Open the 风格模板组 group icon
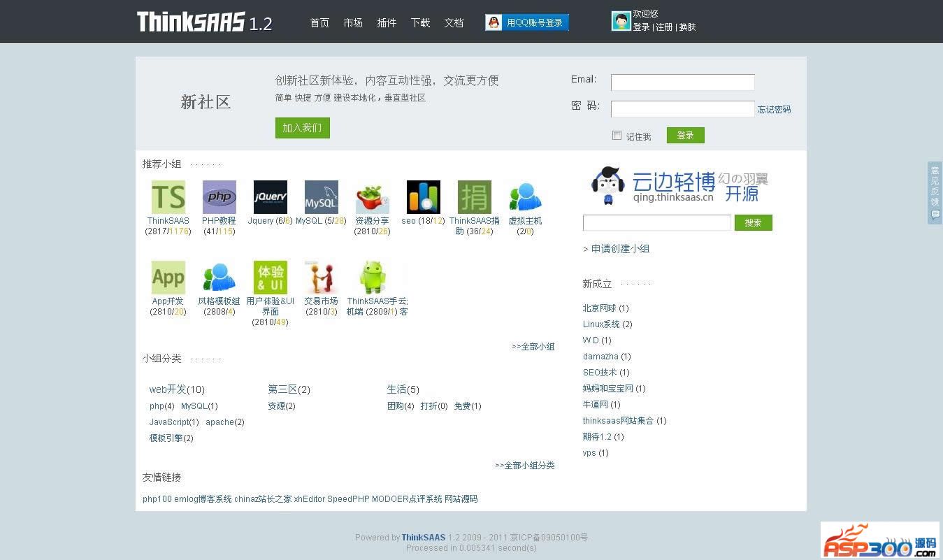The height and width of the screenshot is (560, 943). click(x=219, y=278)
